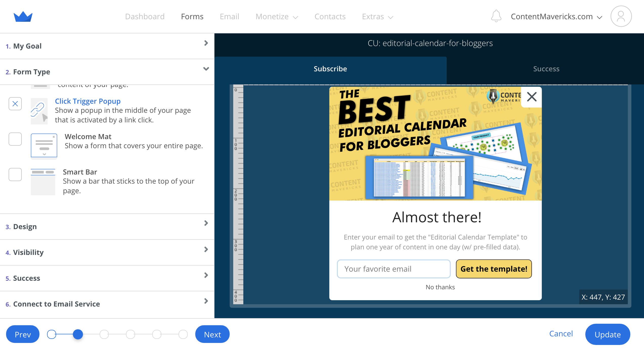Click the progress step indicator dots
The width and height of the screenshot is (644, 349).
click(116, 334)
